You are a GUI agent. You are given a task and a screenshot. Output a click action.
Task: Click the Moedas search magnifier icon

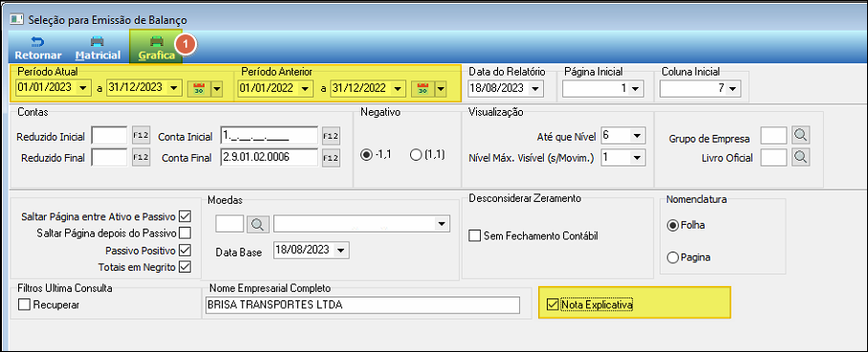click(258, 224)
